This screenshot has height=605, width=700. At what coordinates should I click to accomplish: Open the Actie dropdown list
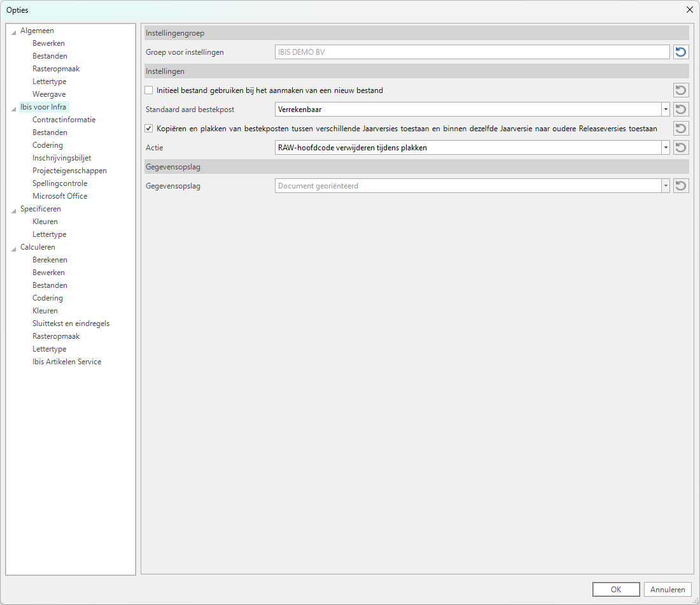tap(666, 148)
